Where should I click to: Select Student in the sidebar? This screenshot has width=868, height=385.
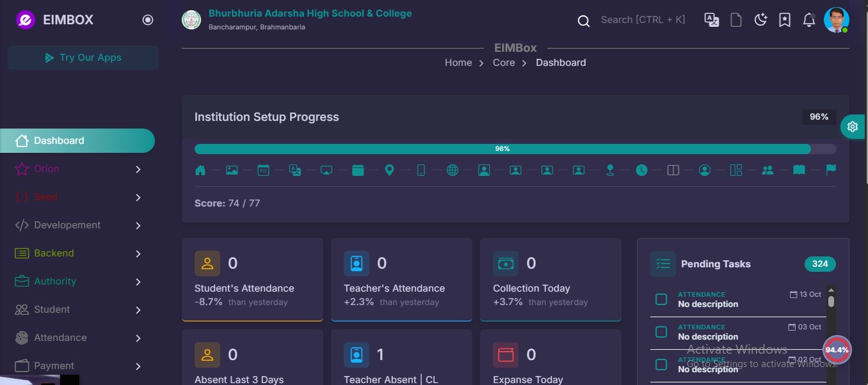click(77, 310)
